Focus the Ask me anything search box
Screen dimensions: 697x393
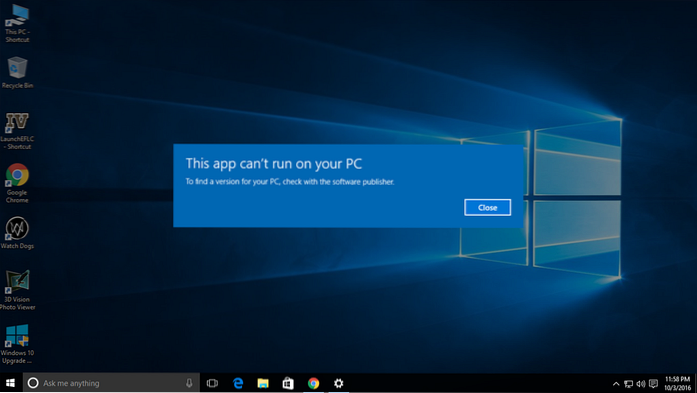click(111, 383)
